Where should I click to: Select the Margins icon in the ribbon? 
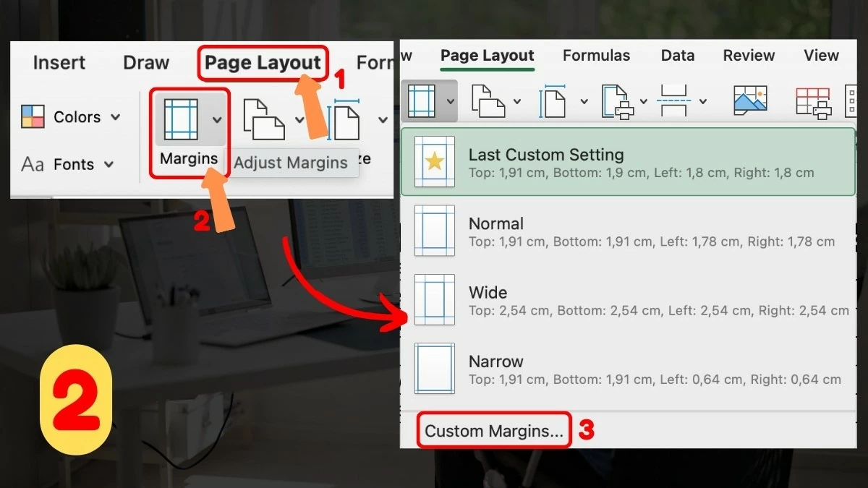421,100
